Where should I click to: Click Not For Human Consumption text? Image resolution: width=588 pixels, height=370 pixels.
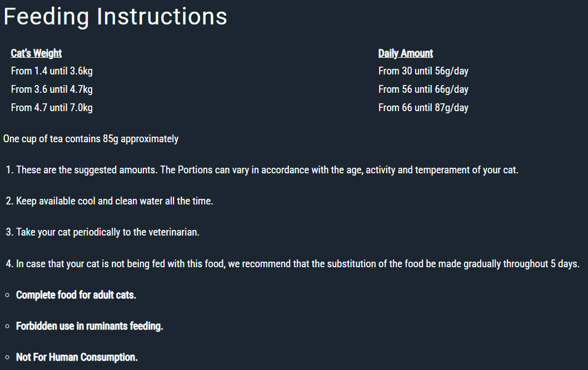point(77,357)
